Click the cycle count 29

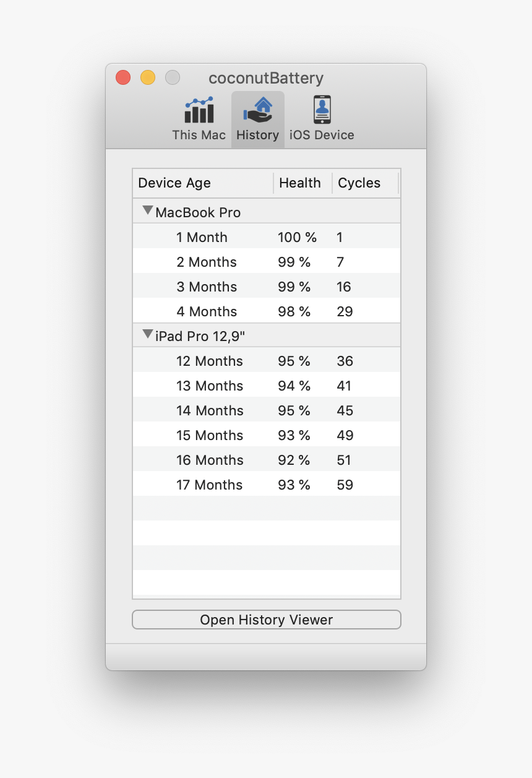[345, 311]
